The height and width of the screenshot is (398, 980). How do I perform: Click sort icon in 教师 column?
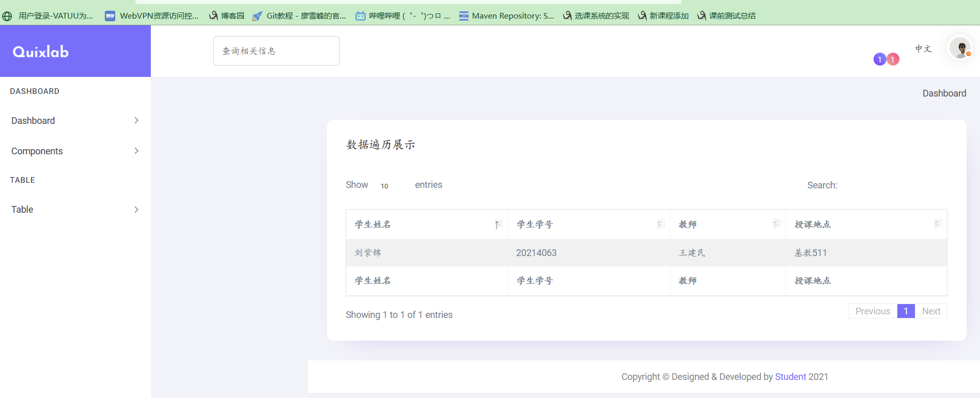(776, 224)
